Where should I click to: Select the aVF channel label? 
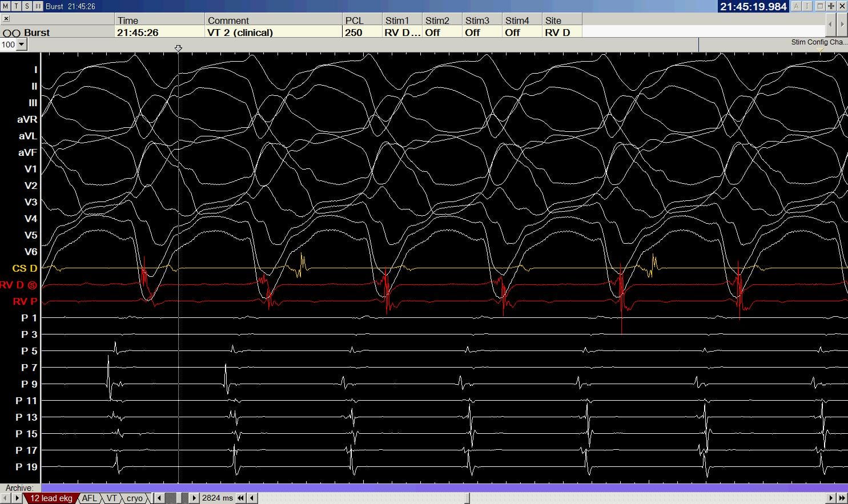(x=27, y=152)
